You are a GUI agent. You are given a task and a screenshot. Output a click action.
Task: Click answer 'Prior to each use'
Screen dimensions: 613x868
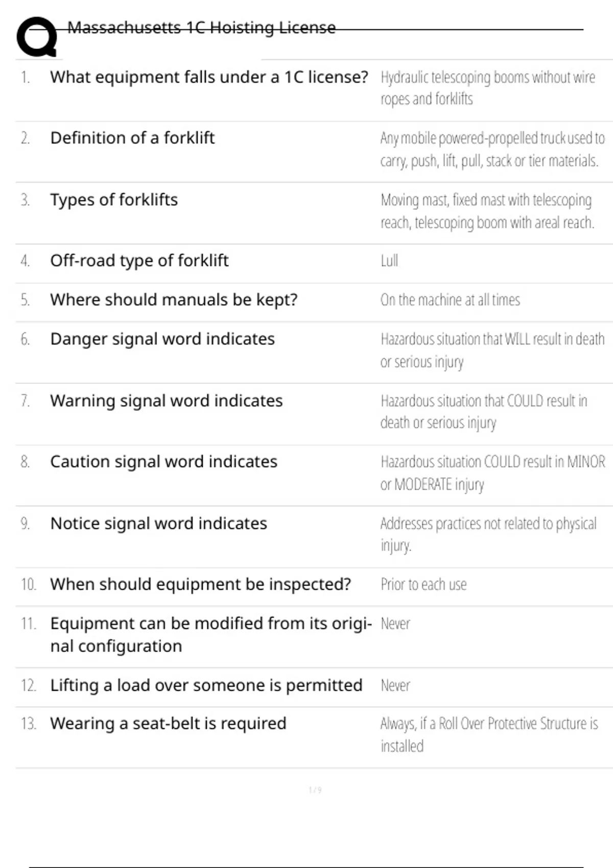[x=423, y=585]
